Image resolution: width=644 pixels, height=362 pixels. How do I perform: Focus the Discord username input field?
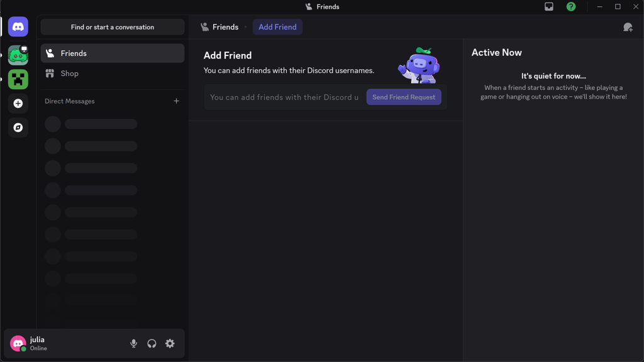284,97
